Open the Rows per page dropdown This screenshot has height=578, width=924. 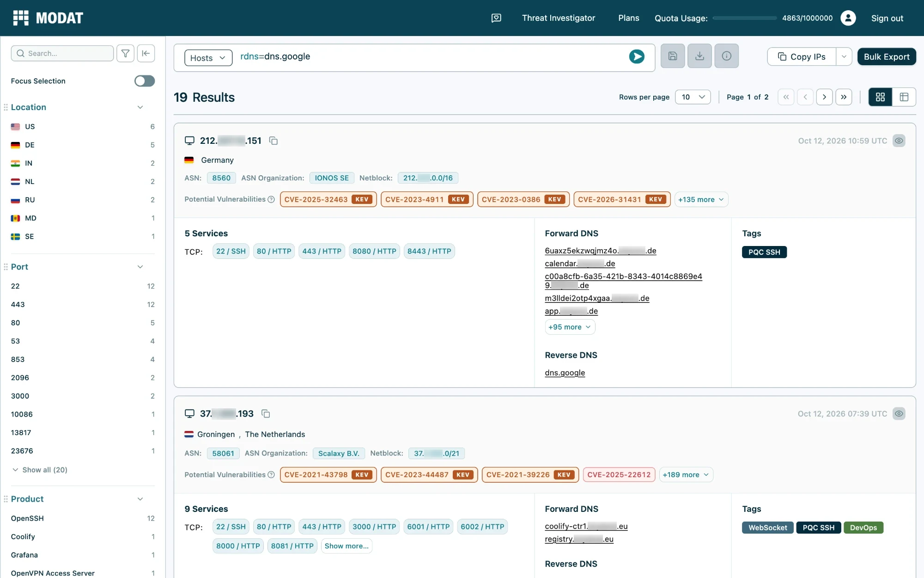693,97
